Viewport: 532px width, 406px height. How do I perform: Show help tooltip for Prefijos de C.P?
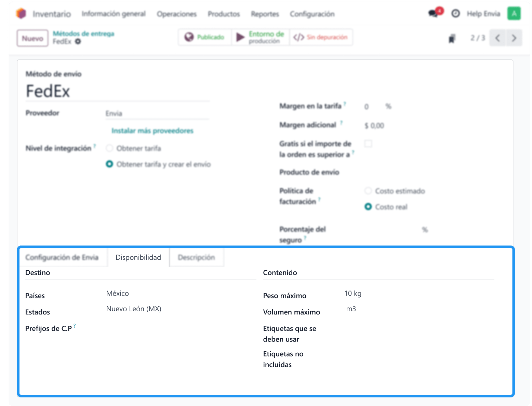[x=75, y=326]
